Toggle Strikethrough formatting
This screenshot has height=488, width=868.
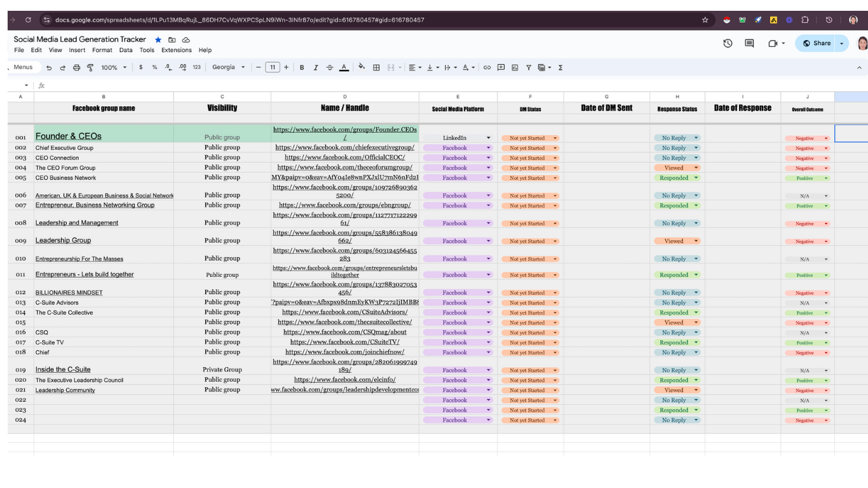tap(330, 67)
